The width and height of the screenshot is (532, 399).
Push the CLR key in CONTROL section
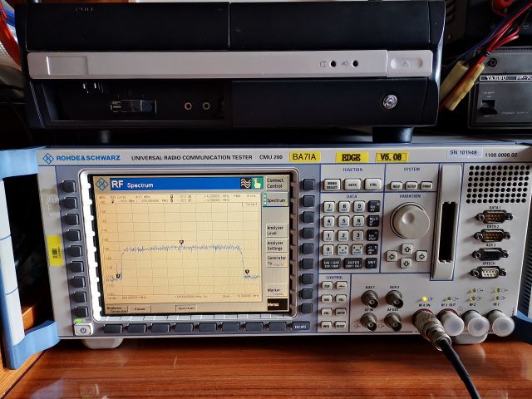(x=327, y=286)
